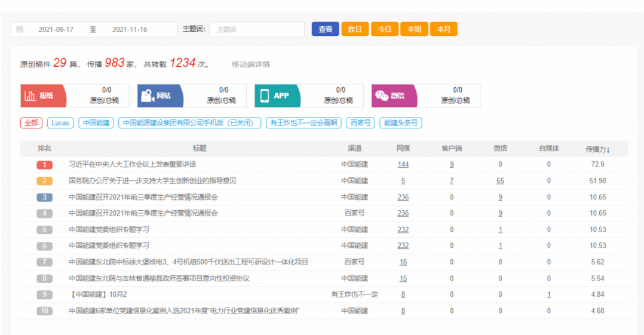
Task: Select the Lucas filter tag
Action: [x=60, y=123]
